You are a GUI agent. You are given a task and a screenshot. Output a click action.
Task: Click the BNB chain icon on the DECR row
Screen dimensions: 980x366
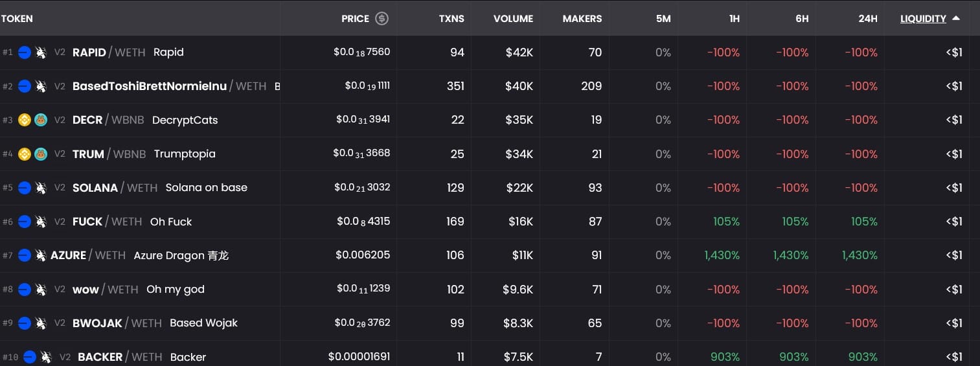[25, 120]
